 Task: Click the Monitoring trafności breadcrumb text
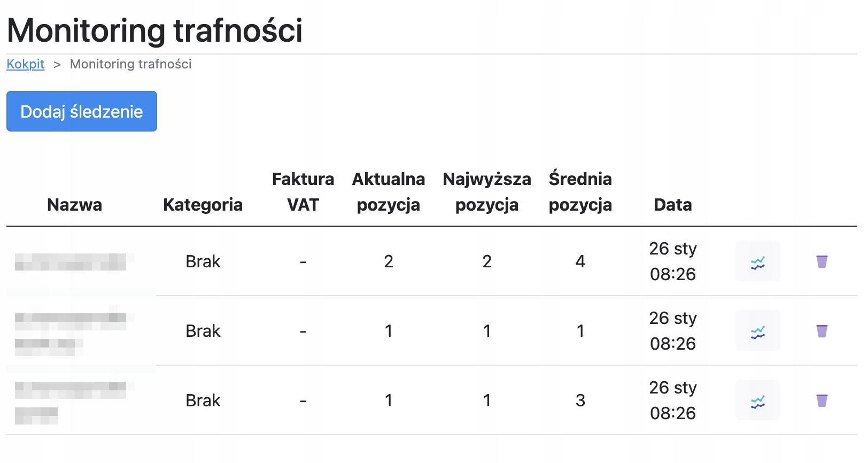(x=130, y=64)
